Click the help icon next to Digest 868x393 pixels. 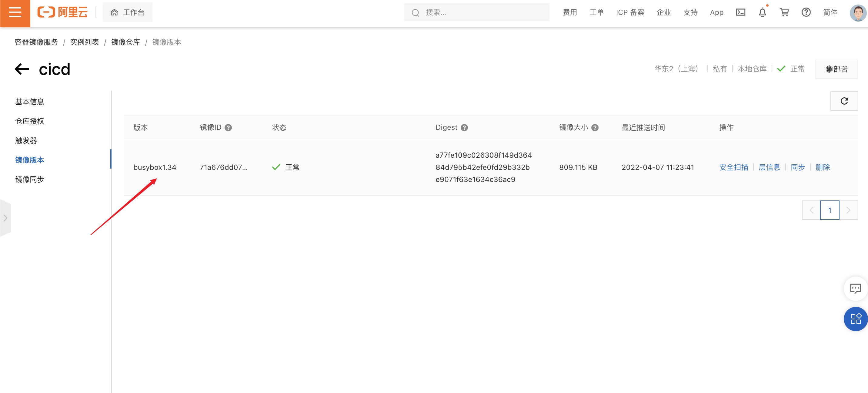coord(464,128)
